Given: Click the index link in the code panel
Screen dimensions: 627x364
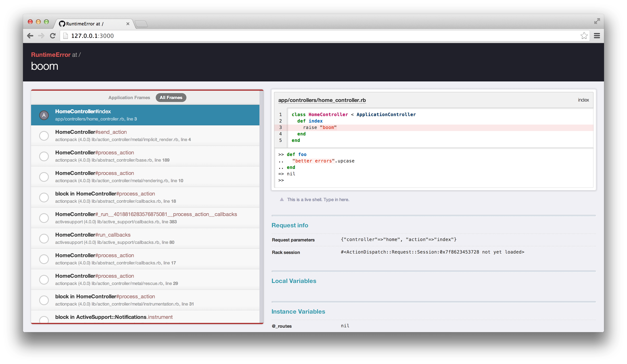Looking at the screenshot, I should tap(584, 100).
